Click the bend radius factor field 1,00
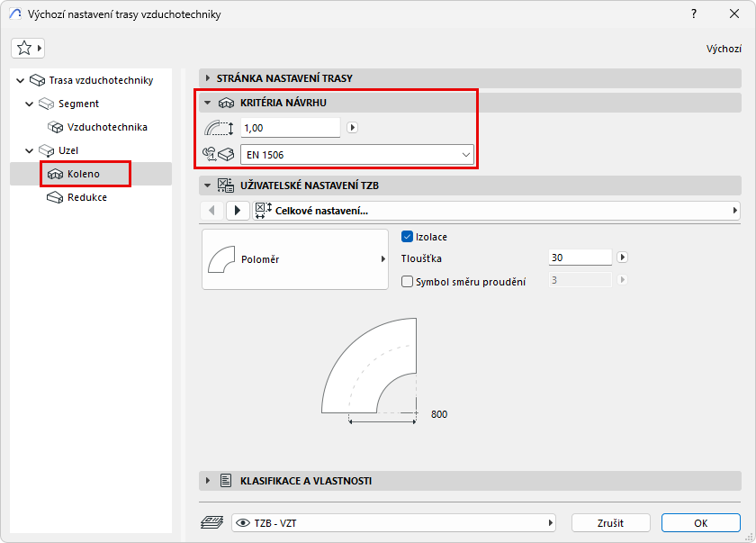The image size is (756, 543). (x=290, y=128)
